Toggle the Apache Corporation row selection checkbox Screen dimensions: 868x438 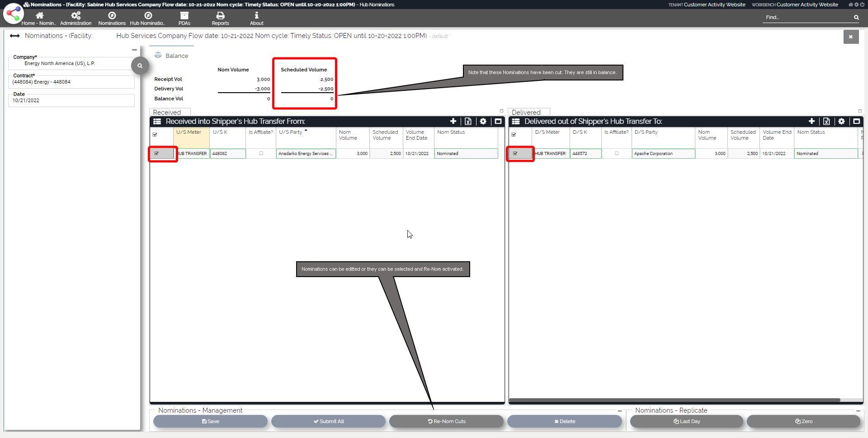tap(515, 154)
